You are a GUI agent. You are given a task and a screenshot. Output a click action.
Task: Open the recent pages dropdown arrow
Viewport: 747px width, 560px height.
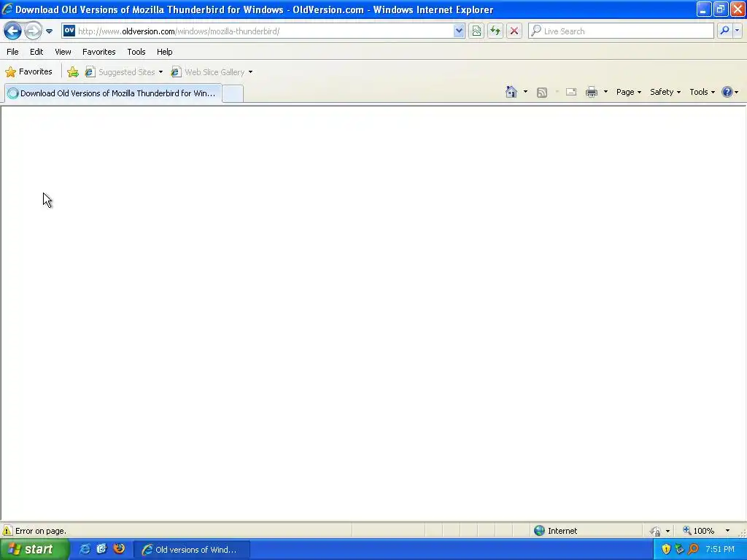pos(49,31)
